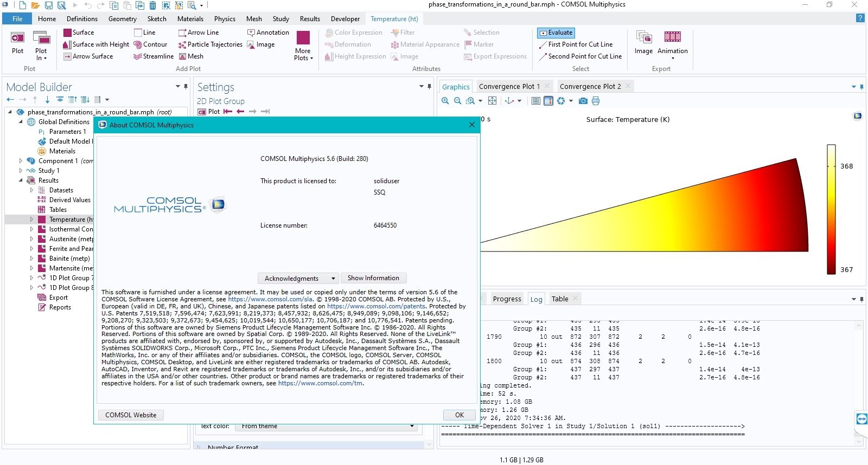Add a Surface plot from the ribbon
The width and height of the screenshot is (868, 465).
(79, 33)
